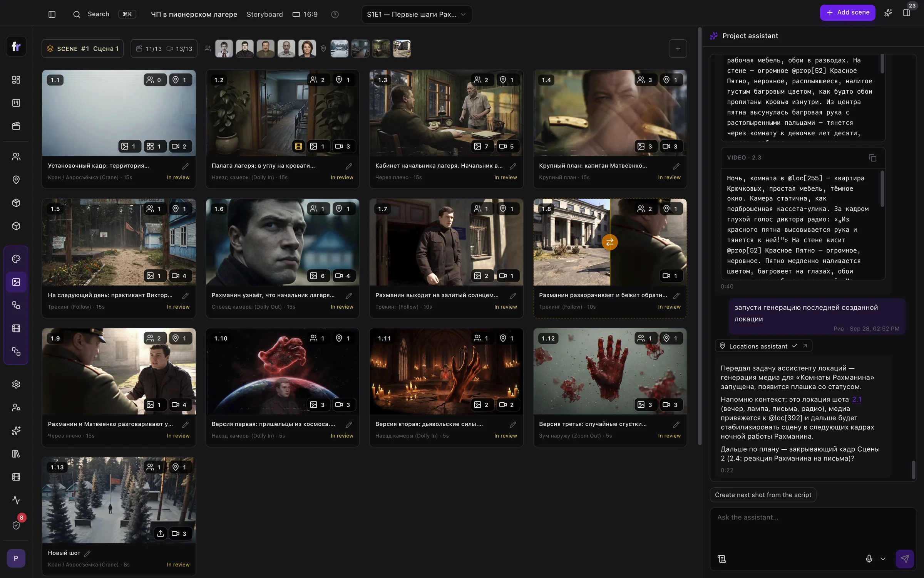Open the library books icon in sidebar
924x578 pixels.
16,454
